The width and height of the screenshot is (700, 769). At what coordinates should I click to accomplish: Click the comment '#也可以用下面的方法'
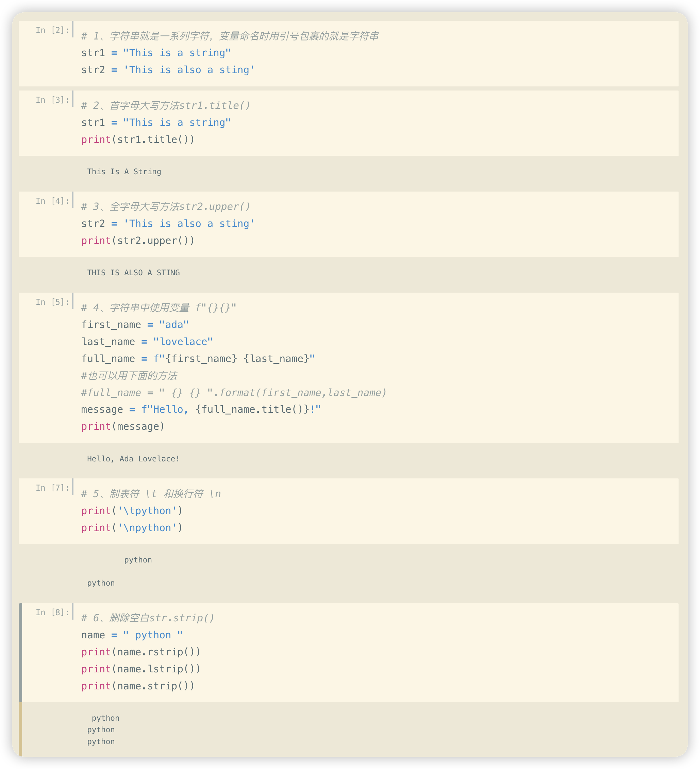[129, 376]
